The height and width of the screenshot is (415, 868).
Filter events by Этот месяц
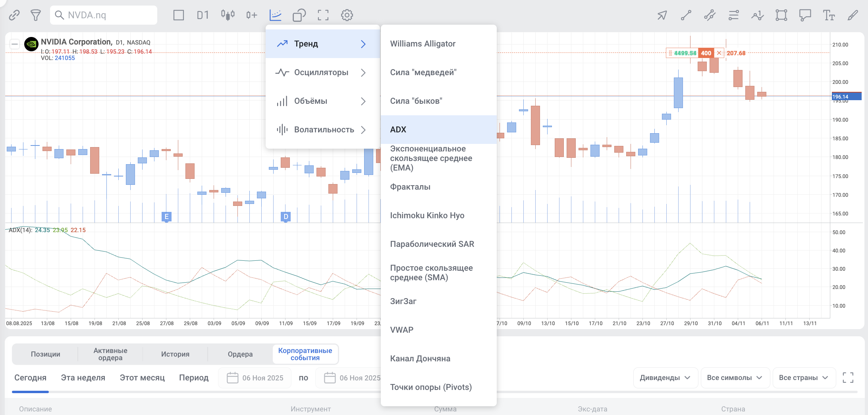coord(142,378)
